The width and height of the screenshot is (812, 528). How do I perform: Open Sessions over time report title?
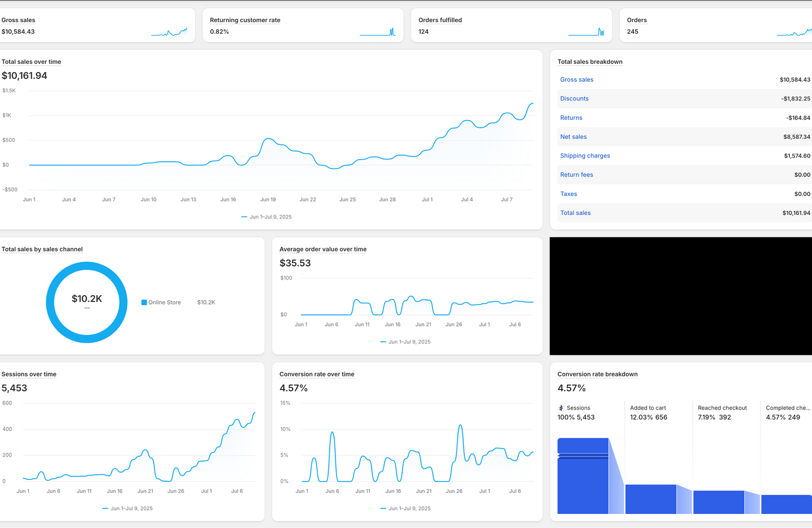pyautogui.click(x=29, y=374)
